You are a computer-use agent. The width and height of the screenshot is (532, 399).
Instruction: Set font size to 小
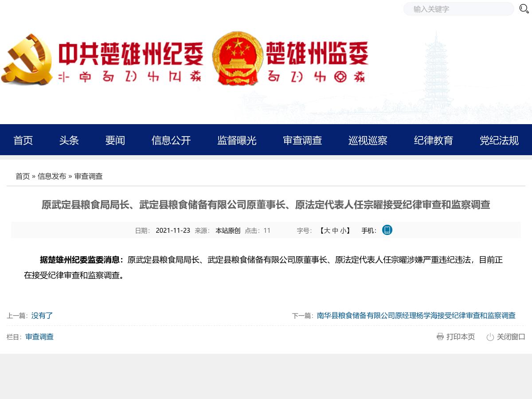pyautogui.click(x=343, y=231)
